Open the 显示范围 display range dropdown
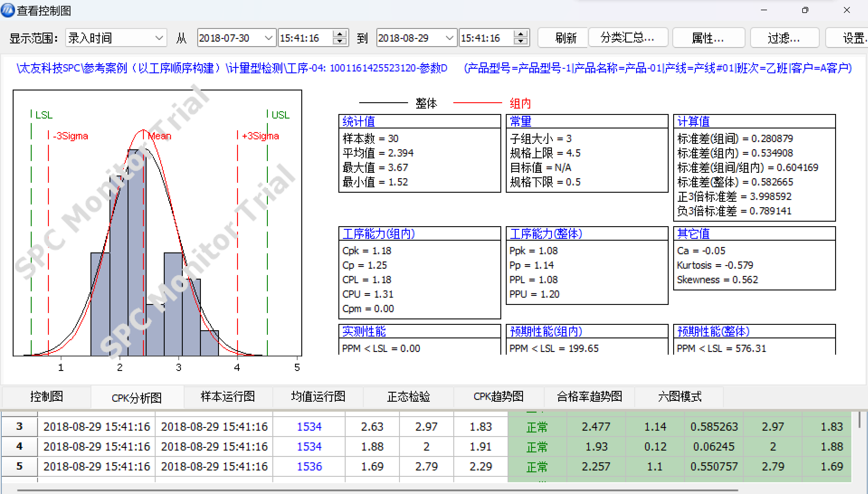868x494 pixels. coord(160,38)
